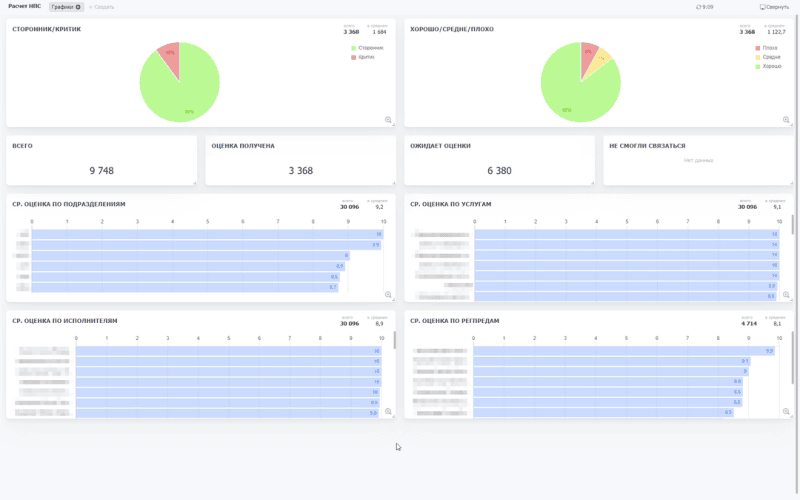Click the magnifier on Ср. оценка по подразделениям
The width and height of the screenshot is (800, 500).
coord(389,295)
